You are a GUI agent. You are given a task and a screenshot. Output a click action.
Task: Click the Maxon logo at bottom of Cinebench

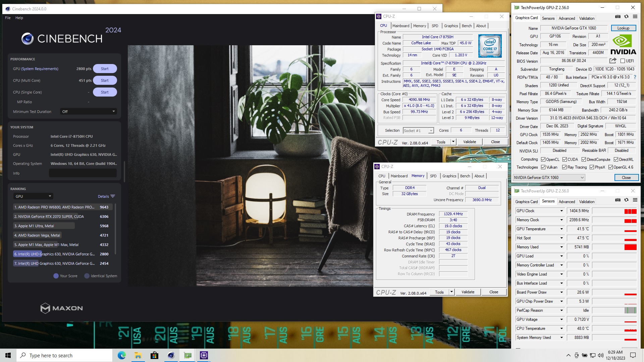coord(62,308)
